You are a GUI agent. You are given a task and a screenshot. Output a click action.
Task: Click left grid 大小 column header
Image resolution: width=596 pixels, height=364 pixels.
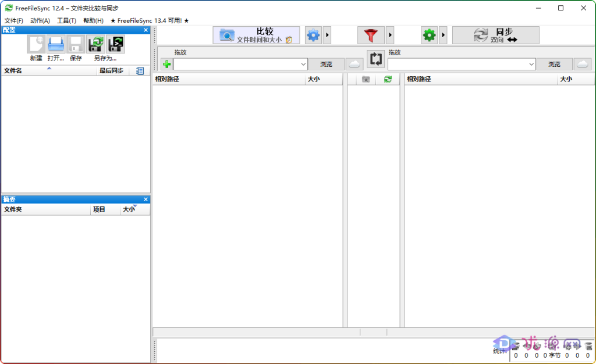pos(324,79)
